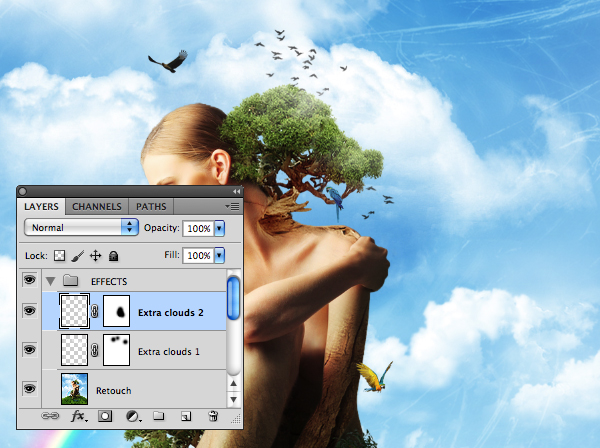The width and height of the screenshot is (600, 448).
Task: Open the Normal blend mode dropdown
Action: [81, 227]
